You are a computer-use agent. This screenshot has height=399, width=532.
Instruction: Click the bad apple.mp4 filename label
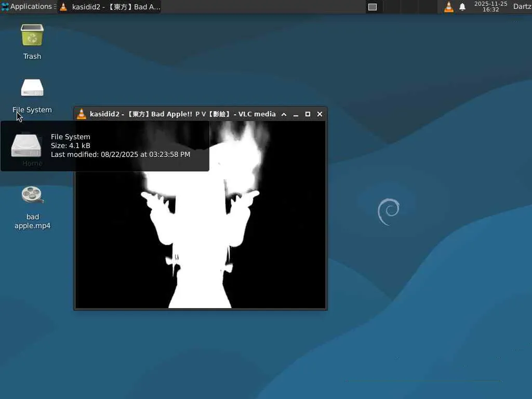(x=33, y=221)
